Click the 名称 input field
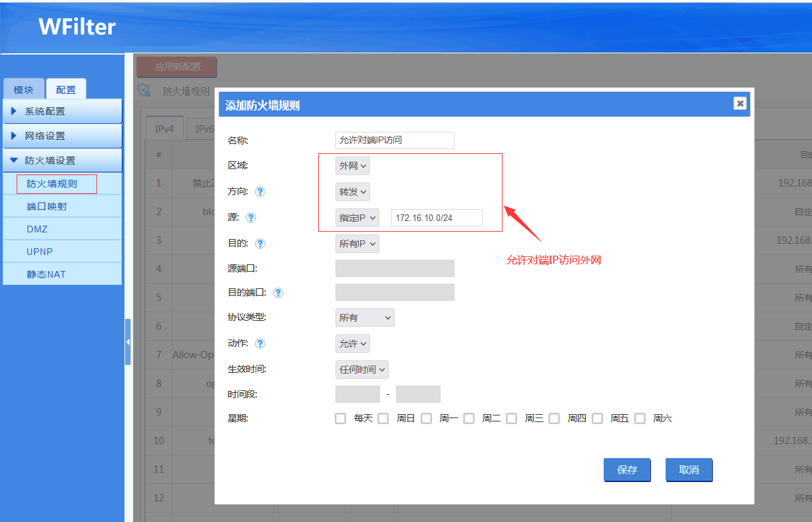This screenshot has height=522, width=812. [x=395, y=140]
